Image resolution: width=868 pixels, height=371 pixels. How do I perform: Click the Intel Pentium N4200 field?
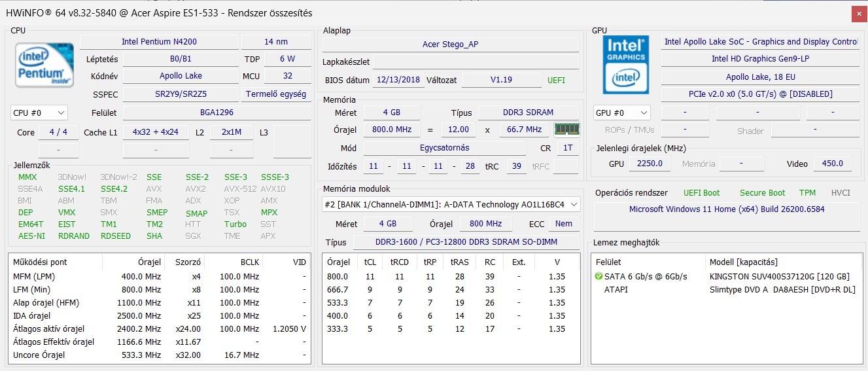click(x=159, y=41)
